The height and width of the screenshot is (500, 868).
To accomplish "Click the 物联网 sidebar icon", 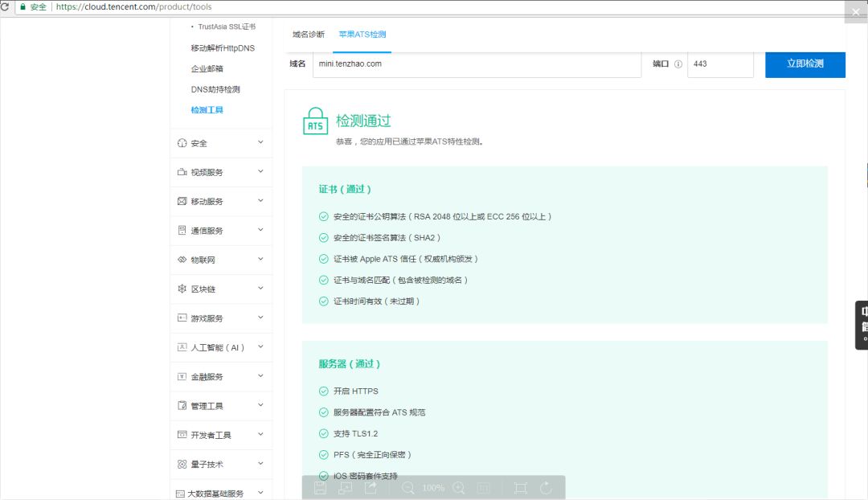I will [x=182, y=260].
